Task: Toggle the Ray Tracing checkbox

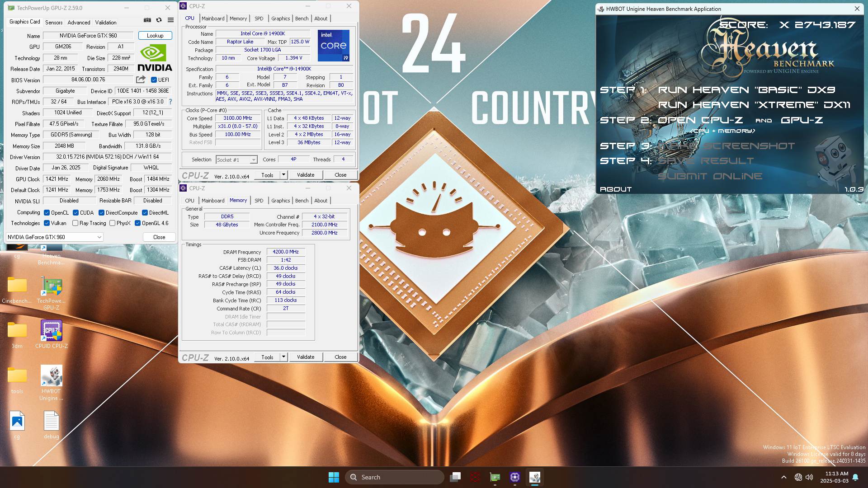Action: coord(75,223)
